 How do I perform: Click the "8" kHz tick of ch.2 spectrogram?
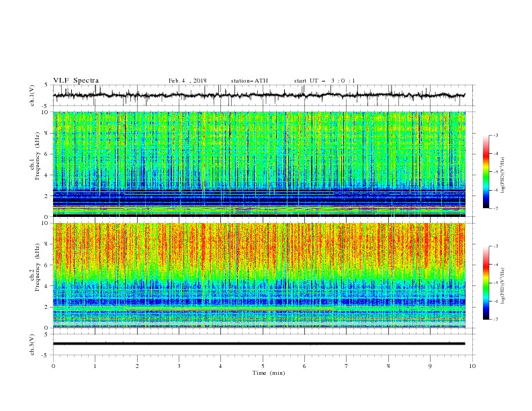(x=47, y=244)
